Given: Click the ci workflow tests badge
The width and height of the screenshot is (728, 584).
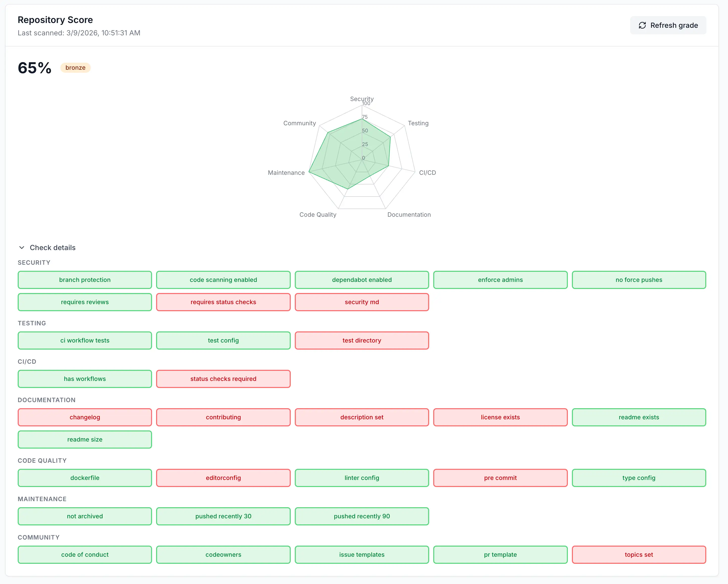Looking at the screenshot, I should (x=85, y=340).
